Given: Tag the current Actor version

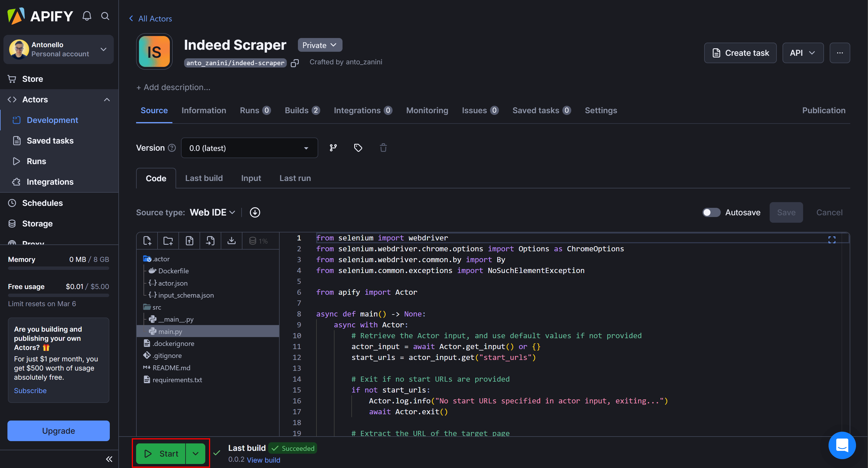Looking at the screenshot, I should coord(358,148).
